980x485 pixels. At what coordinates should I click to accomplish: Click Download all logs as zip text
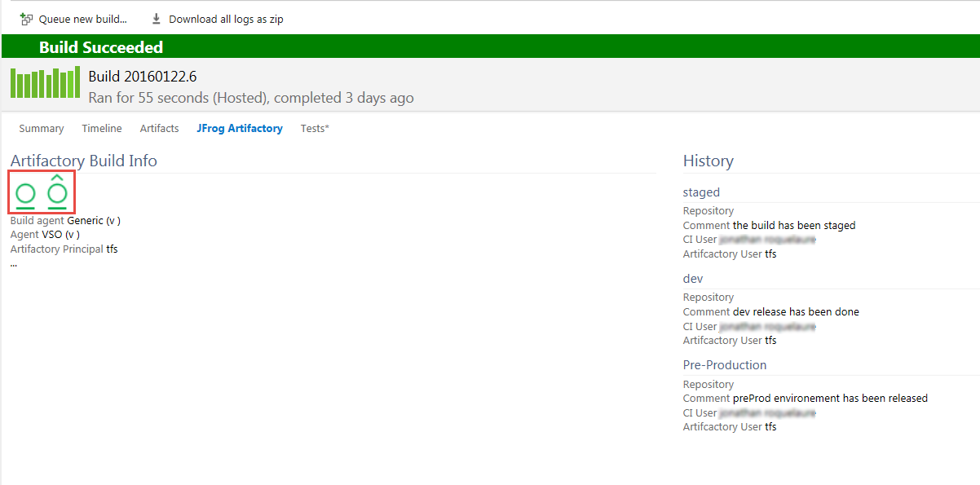pyautogui.click(x=226, y=19)
